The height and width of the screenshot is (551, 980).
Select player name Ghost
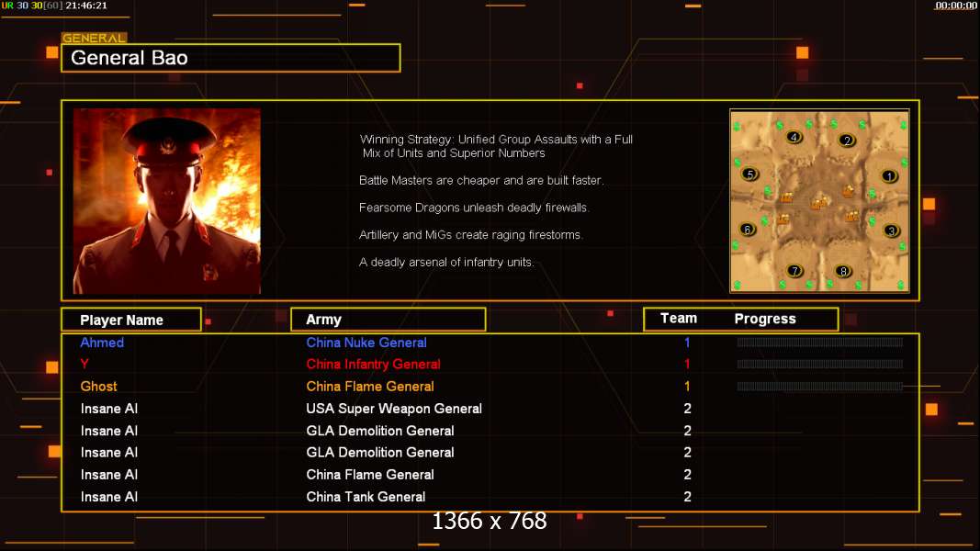[x=99, y=386]
